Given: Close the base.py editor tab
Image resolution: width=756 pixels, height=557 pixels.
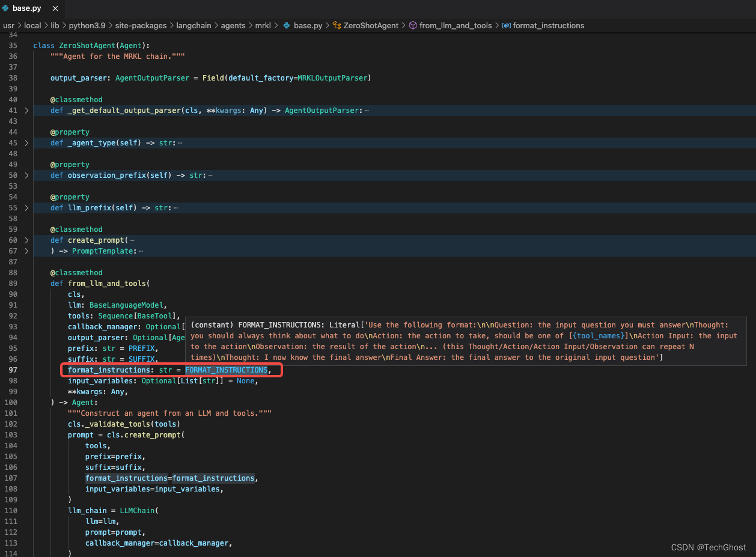Looking at the screenshot, I should (x=55, y=8).
